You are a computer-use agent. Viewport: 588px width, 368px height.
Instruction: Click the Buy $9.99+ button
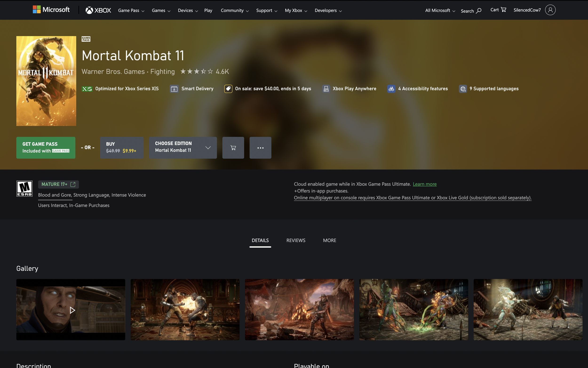[x=121, y=148]
